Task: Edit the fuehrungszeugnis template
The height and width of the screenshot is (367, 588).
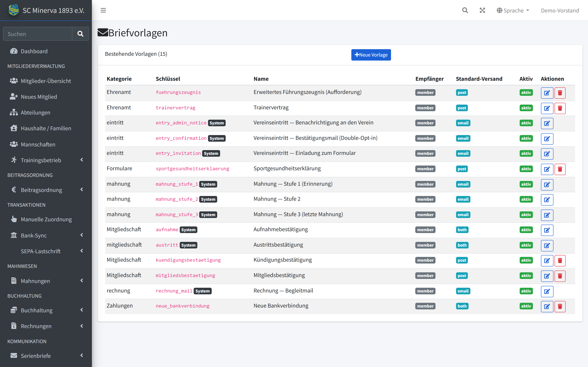Action: pyautogui.click(x=547, y=93)
